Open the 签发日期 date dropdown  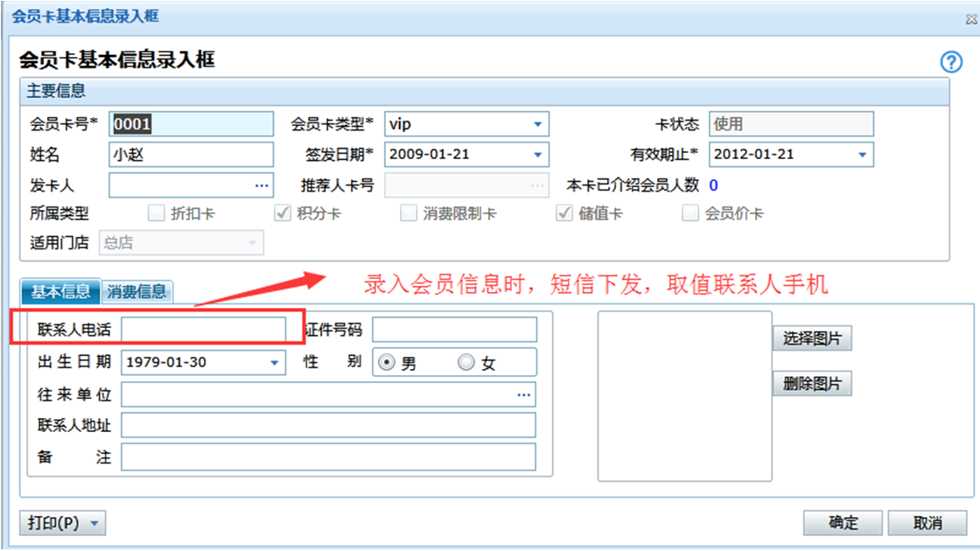[537, 154]
